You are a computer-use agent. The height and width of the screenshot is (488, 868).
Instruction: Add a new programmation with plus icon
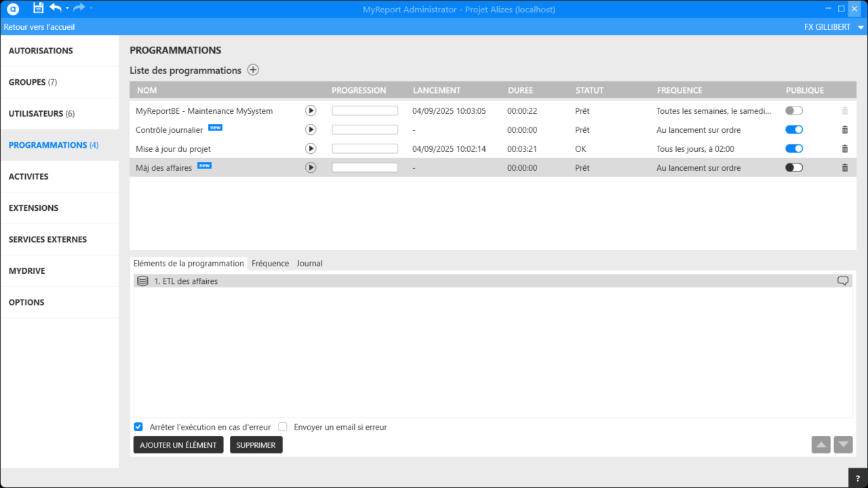coord(253,70)
